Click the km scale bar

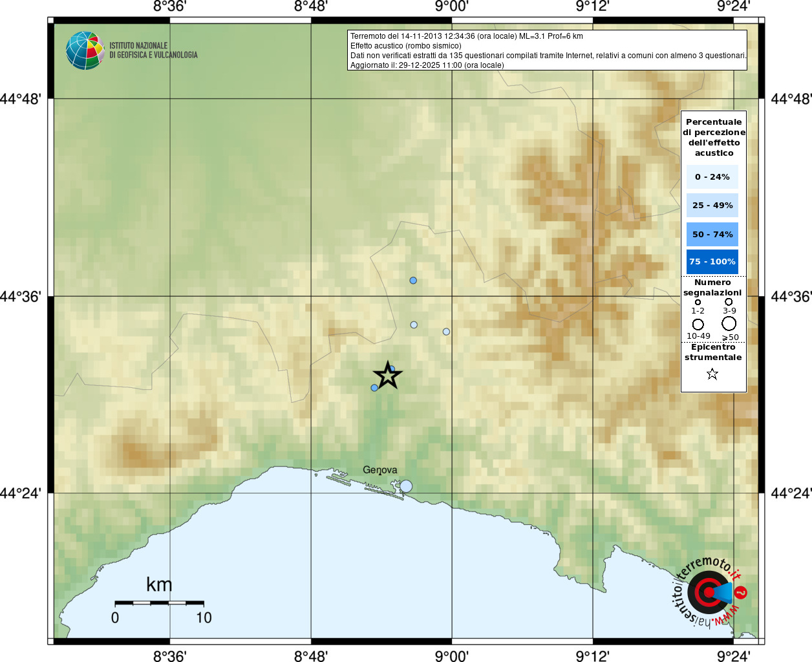click(159, 603)
